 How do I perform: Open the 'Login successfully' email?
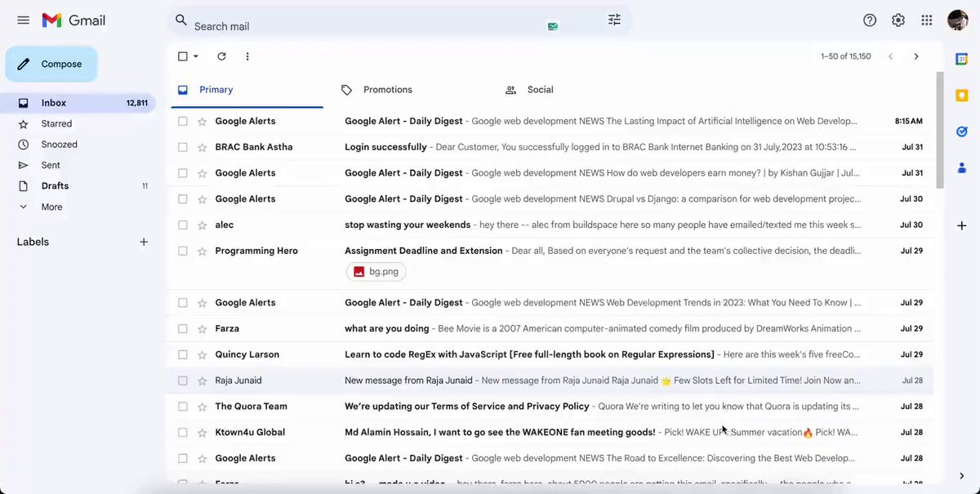coord(551,147)
